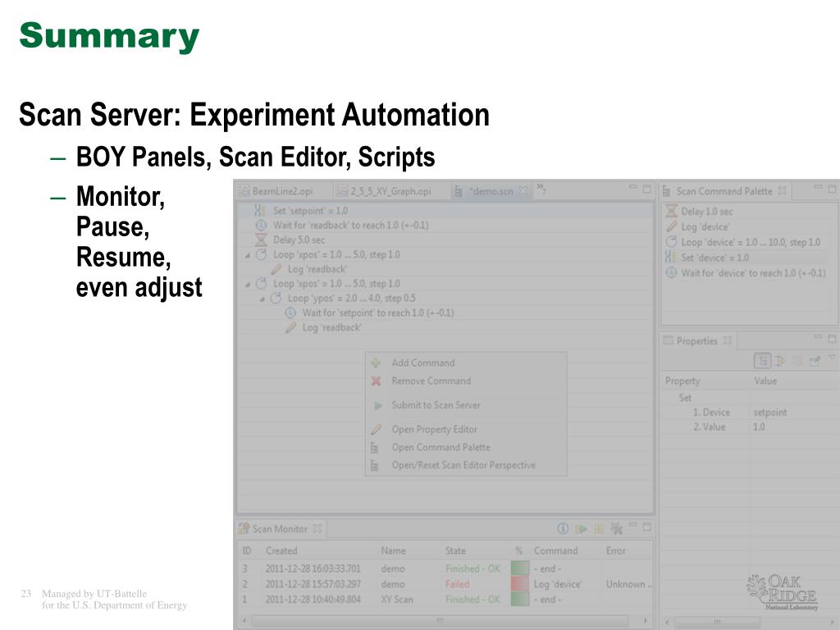Click the pencil icon of Open Property Editor
This screenshot has height=630, width=840.
[x=376, y=429]
